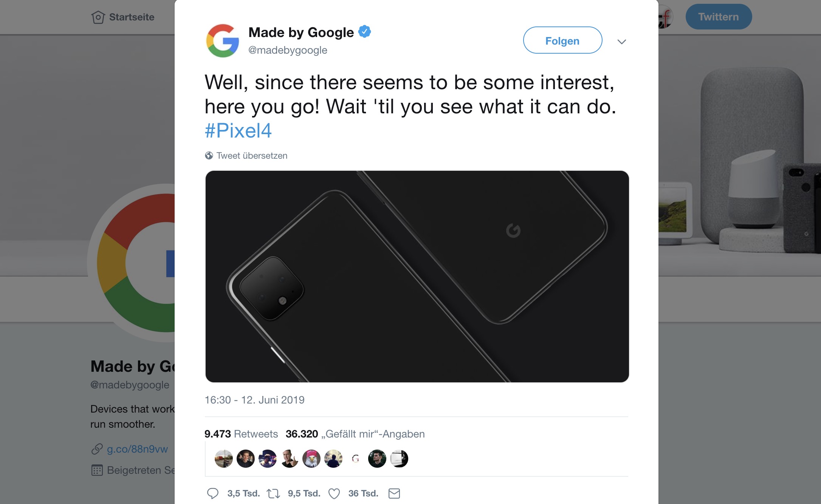
Task: Click the Twittern compose button
Action: (x=719, y=17)
